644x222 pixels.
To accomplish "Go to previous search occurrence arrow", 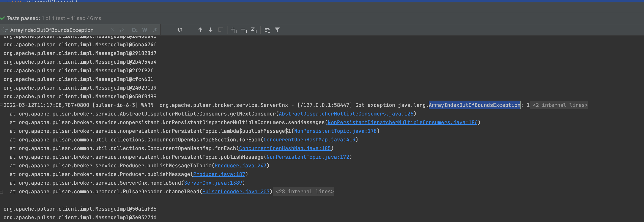I will coord(200,30).
